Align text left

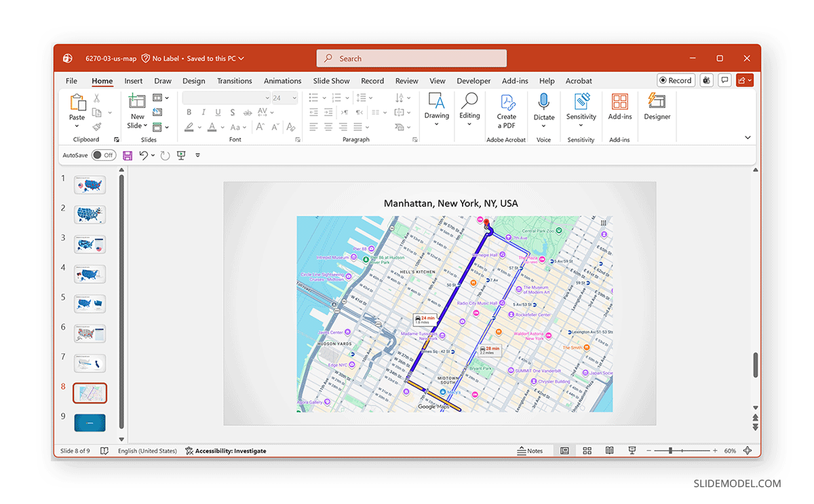[x=313, y=127]
